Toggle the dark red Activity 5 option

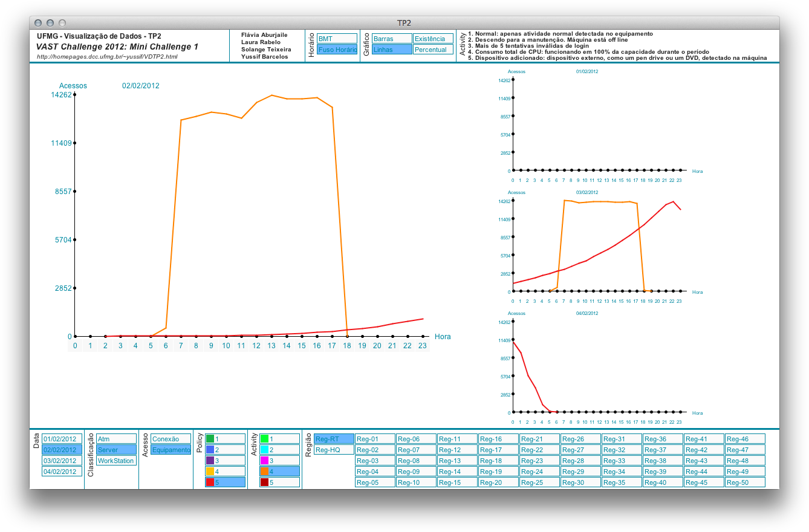[279, 482]
